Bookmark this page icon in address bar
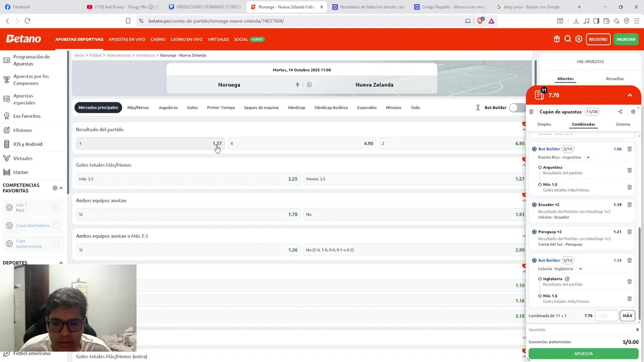This screenshot has height=362, width=644. pyautogui.click(x=128, y=21)
